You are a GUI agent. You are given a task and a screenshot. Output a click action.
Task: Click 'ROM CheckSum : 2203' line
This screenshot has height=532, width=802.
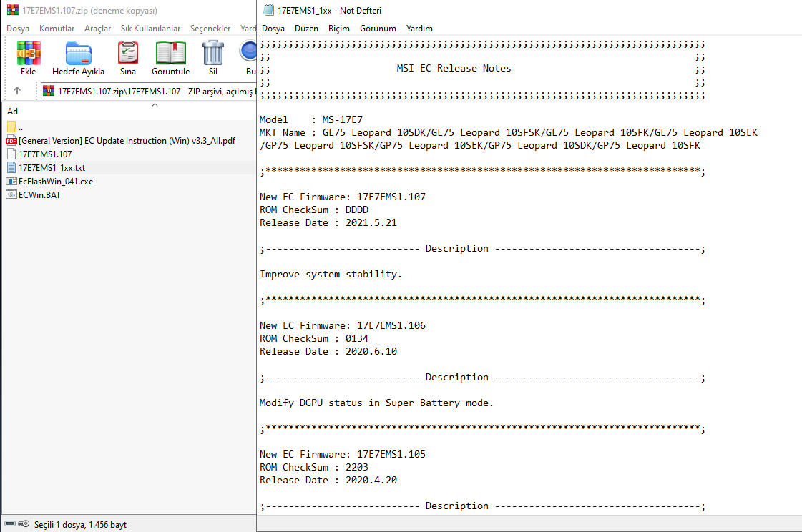(313, 467)
